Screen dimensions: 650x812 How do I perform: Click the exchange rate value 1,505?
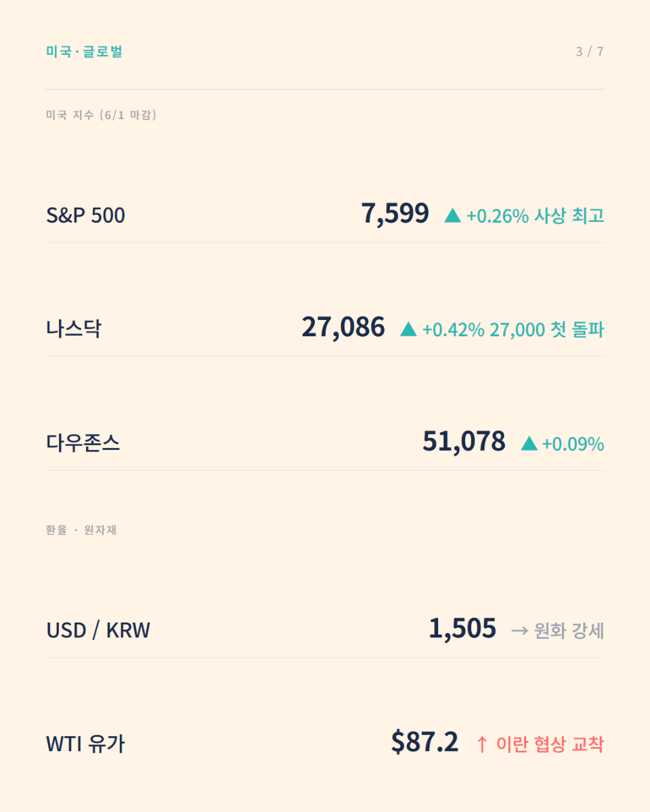click(462, 629)
